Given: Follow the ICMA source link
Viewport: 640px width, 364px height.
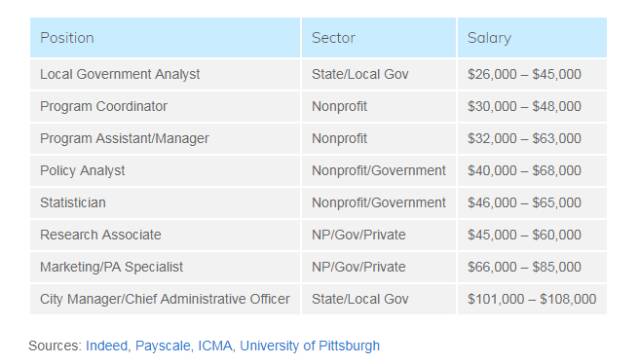Looking at the screenshot, I should (x=215, y=346).
